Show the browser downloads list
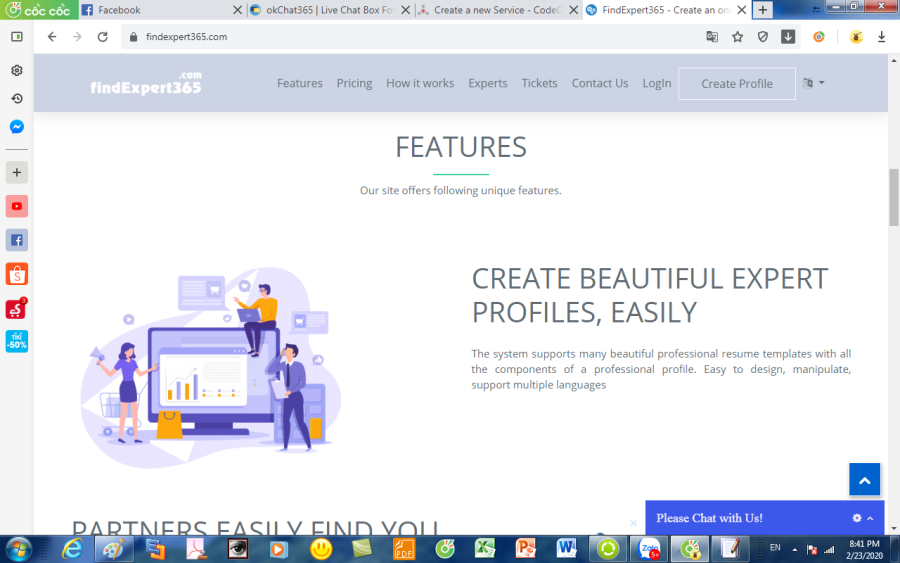Screen dimensions: 900x563 tap(882, 37)
